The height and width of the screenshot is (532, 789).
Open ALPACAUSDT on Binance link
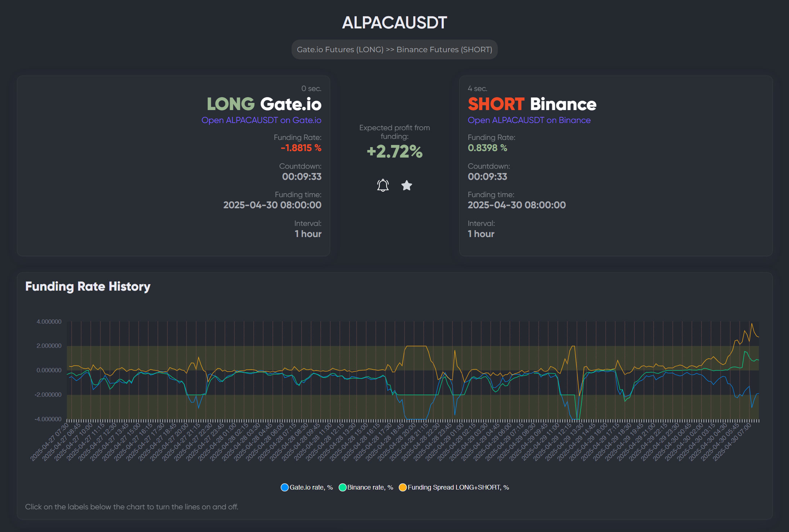click(529, 120)
